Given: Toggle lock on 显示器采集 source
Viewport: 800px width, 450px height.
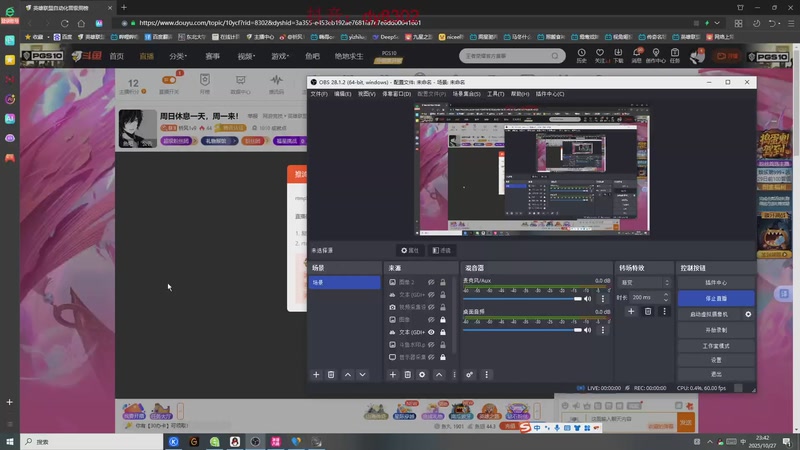Looking at the screenshot, I should (443, 357).
